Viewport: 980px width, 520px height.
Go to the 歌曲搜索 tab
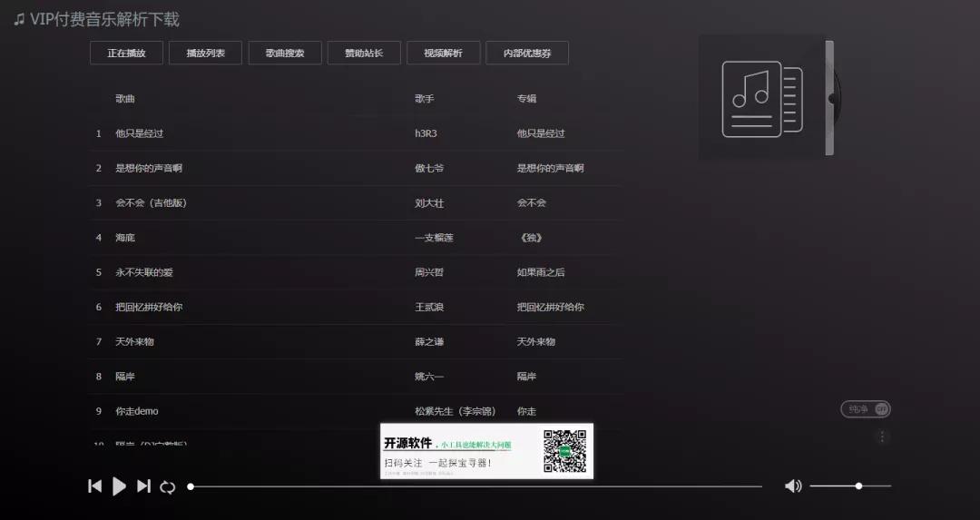(x=285, y=54)
